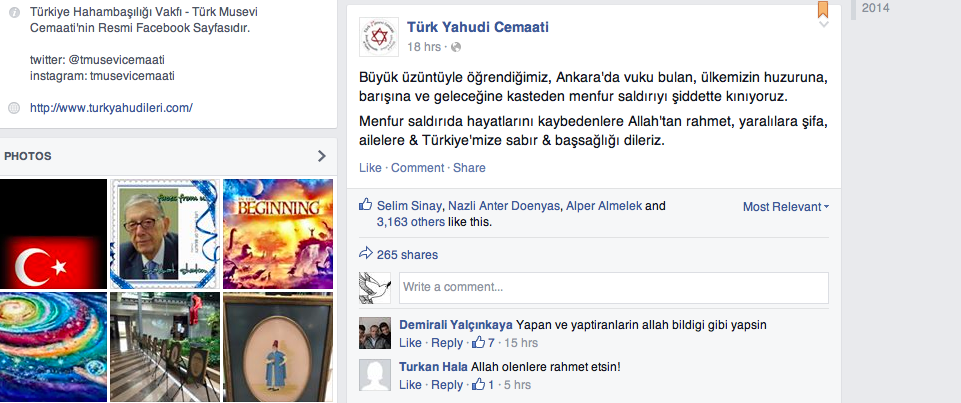View the 3,163 others who liked
Viewport: 961px width, 403px height.
tap(411, 222)
